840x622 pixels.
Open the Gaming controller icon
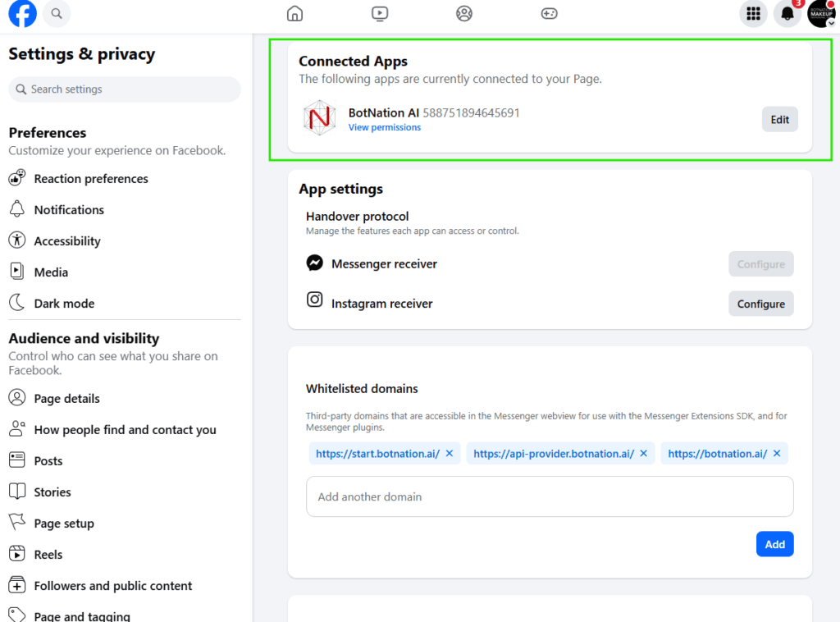[549, 14]
